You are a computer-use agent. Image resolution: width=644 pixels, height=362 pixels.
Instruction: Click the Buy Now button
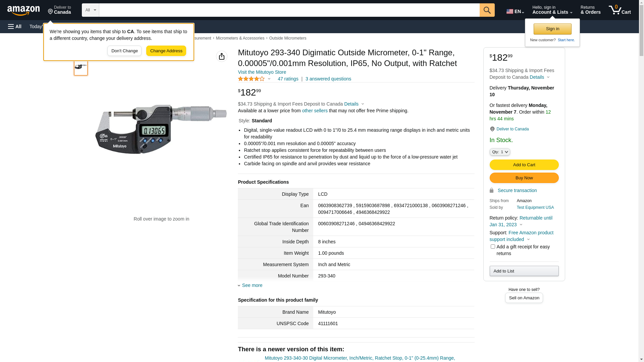pyautogui.click(x=524, y=178)
